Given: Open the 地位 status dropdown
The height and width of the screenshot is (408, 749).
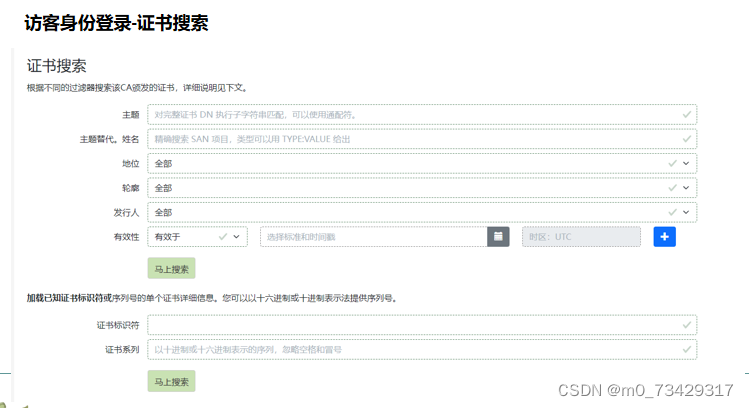Looking at the screenshot, I should click(x=422, y=163).
